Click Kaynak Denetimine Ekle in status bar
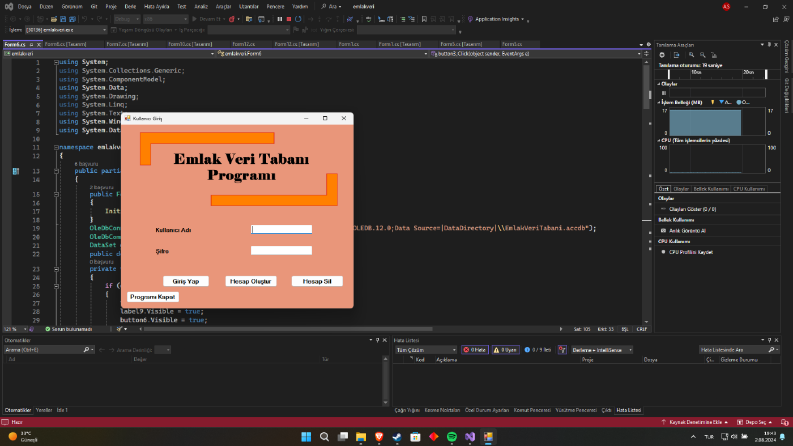This screenshot has width=793, height=446. pos(694,422)
